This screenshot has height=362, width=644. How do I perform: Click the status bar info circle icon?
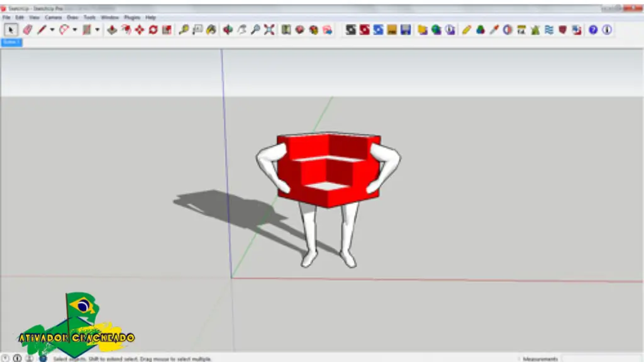[17, 358]
